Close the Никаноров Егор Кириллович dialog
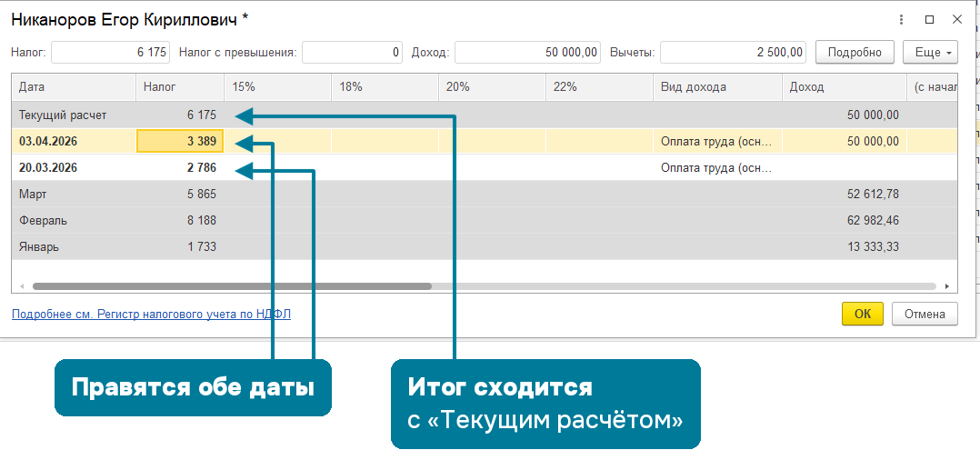The height and width of the screenshot is (460, 980). tap(956, 19)
